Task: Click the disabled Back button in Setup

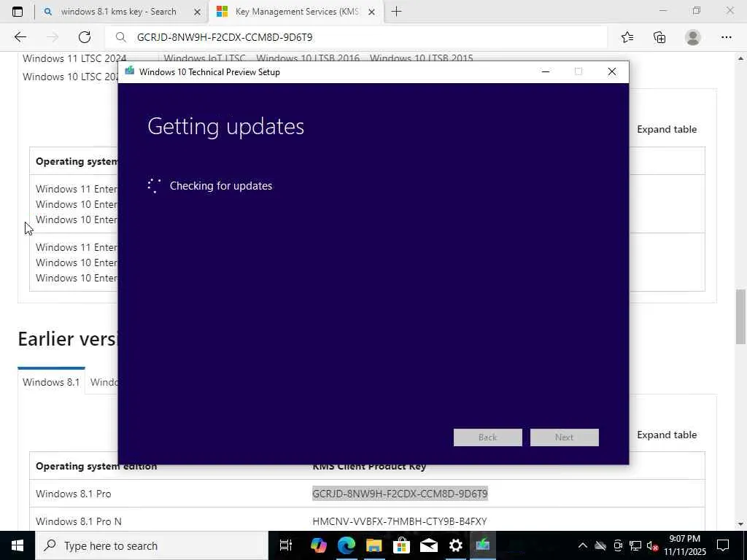Action: point(487,437)
